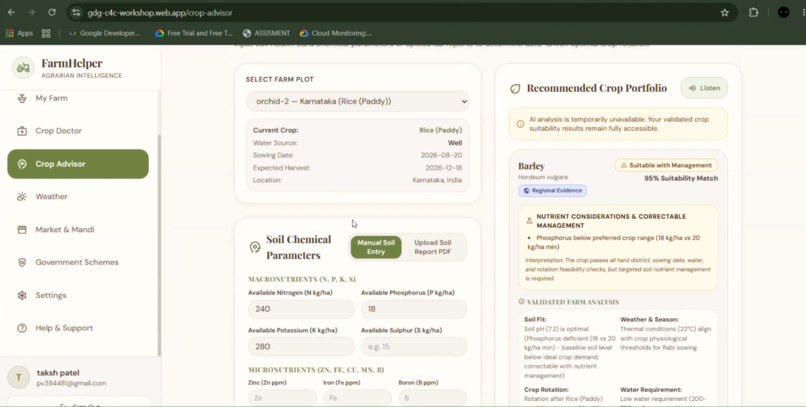The height and width of the screenshot is (407, 806).
Task: Click the check icon by Validated Farm Analysis
Action: pyautogui.click(x=521, y=302)
